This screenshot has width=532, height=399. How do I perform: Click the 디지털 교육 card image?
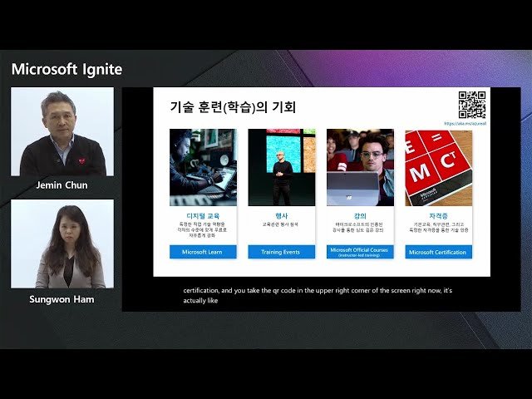click(203, 167)
